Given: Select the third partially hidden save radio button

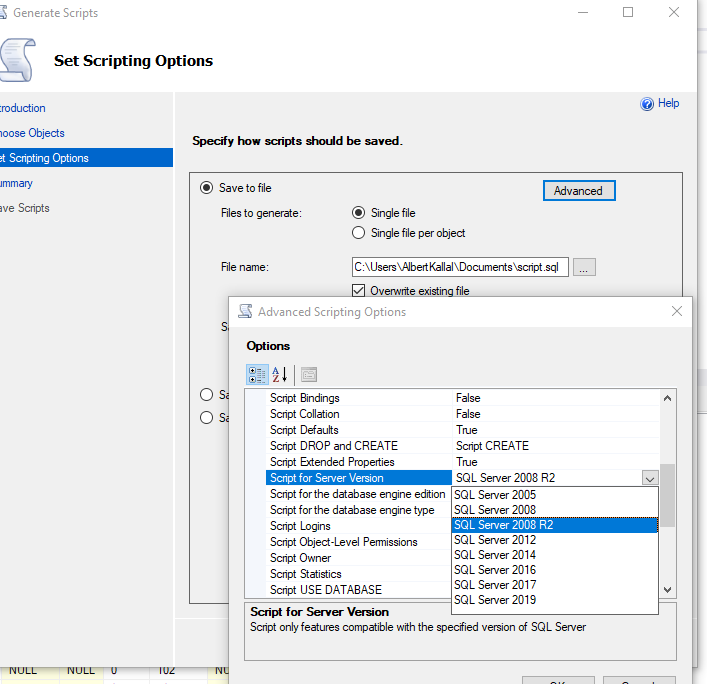Looking at the screenshot, I should coord(207,418).
